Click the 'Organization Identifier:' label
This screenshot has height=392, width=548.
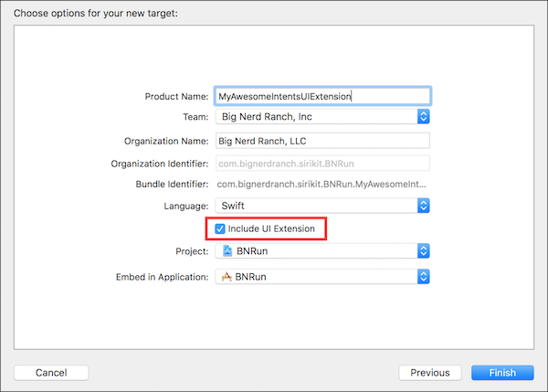point(159,164)
